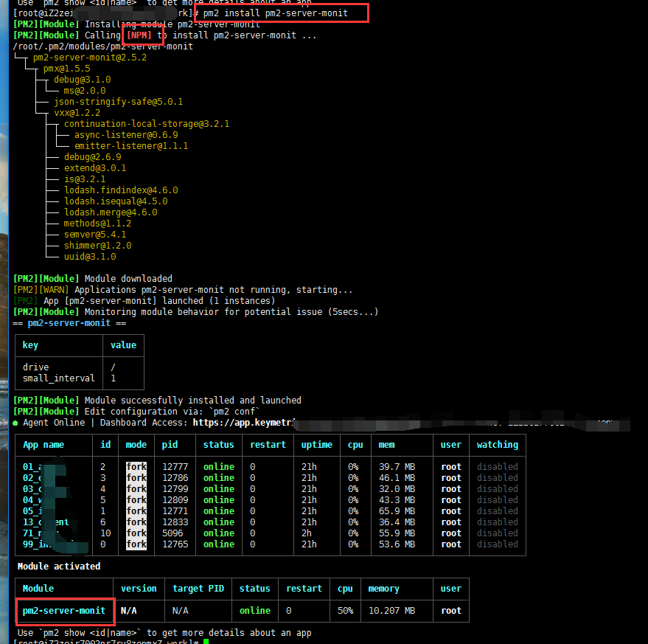Open the app.keymetrics dashboard URL
The width and height of the screenshot is (648, 644).
(x=244, y=423)
